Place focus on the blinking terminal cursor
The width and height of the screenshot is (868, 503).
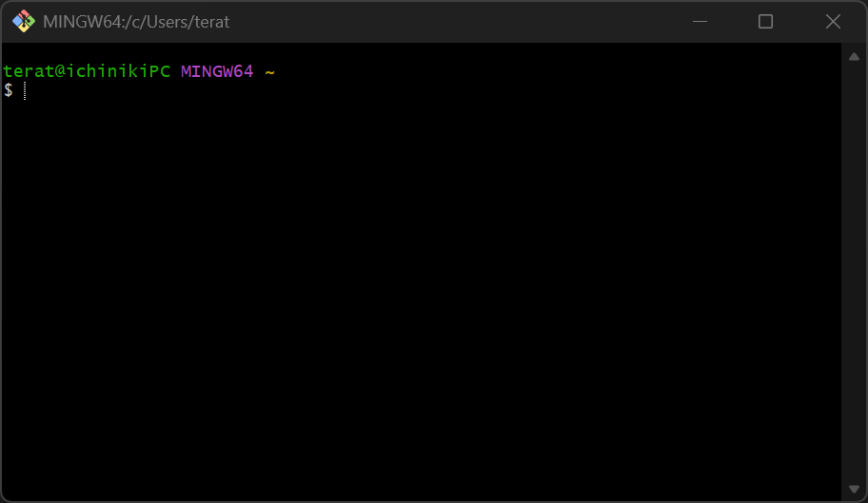click(25, 90)
